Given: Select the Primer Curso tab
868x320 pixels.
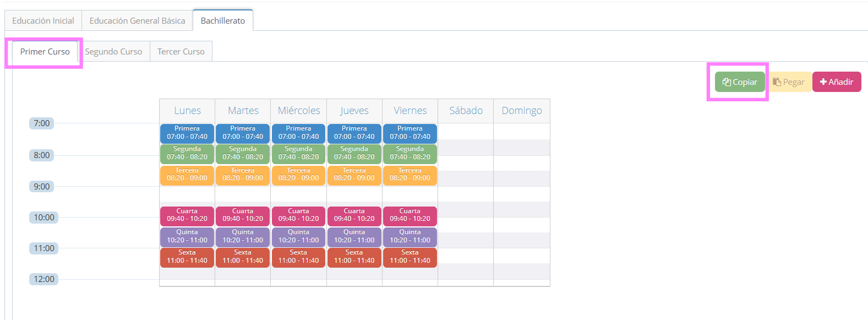Looking at the screenshot, I should click(x=45, y=51).
